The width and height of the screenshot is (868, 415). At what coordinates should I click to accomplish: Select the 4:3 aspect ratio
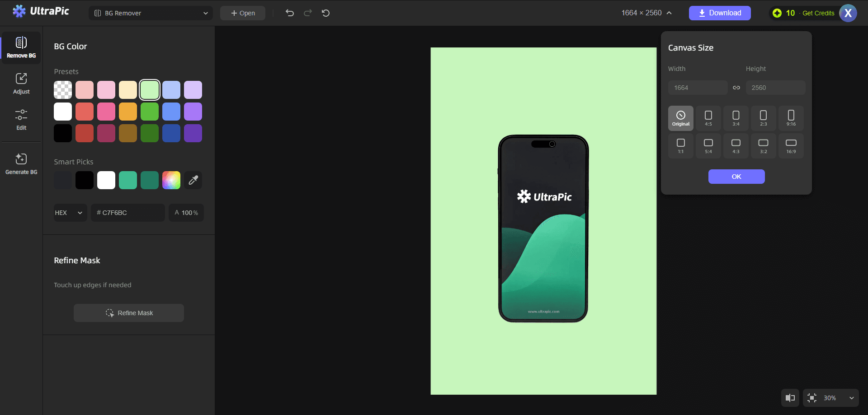736,146
